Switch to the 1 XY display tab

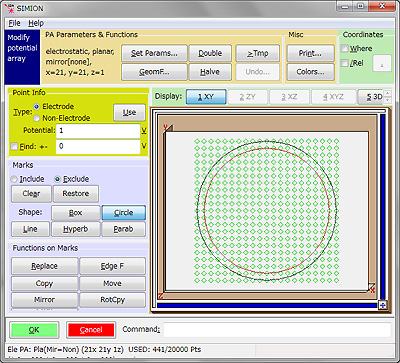(x=206, y=97)
